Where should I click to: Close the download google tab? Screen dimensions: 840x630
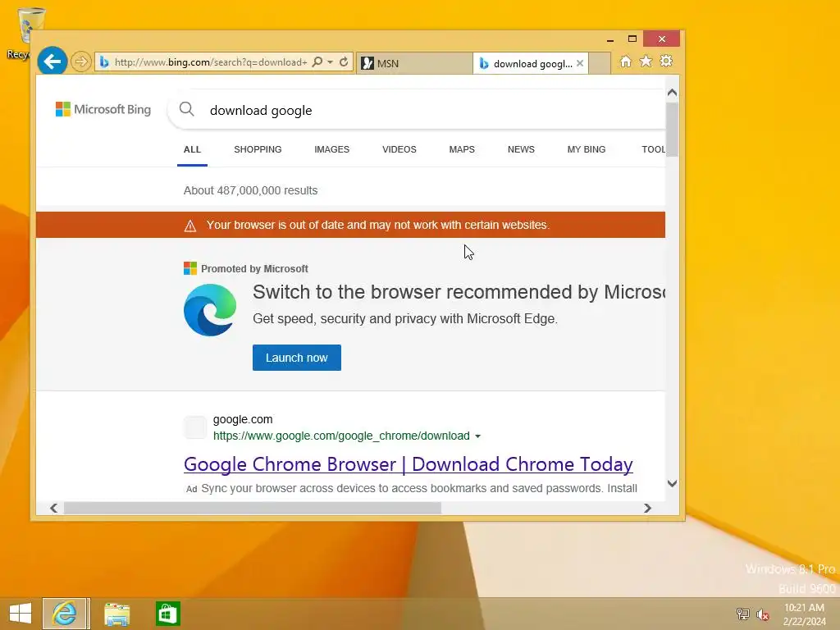coord(580,63)
